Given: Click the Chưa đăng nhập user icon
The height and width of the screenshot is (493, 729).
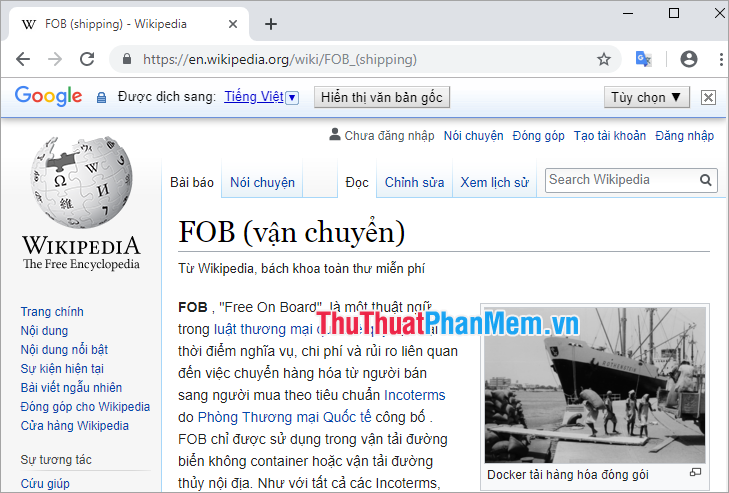Looking at the screenshot, I should [334, 134].
